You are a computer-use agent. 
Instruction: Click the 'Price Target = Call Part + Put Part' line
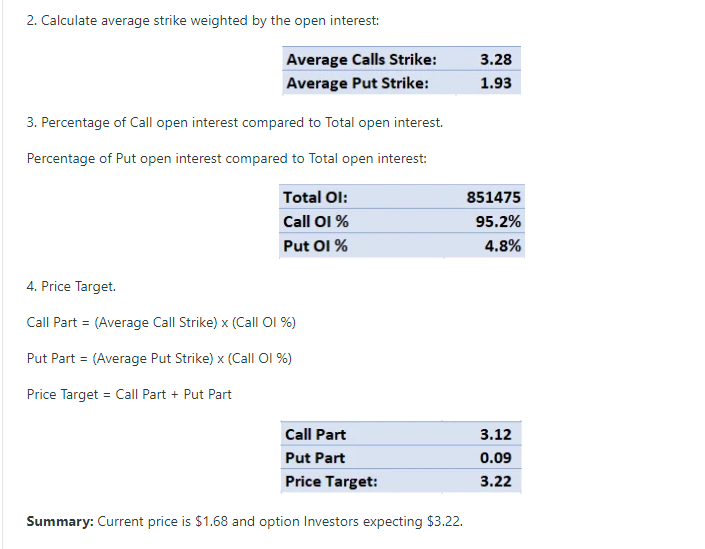click(x=129, y=394)
